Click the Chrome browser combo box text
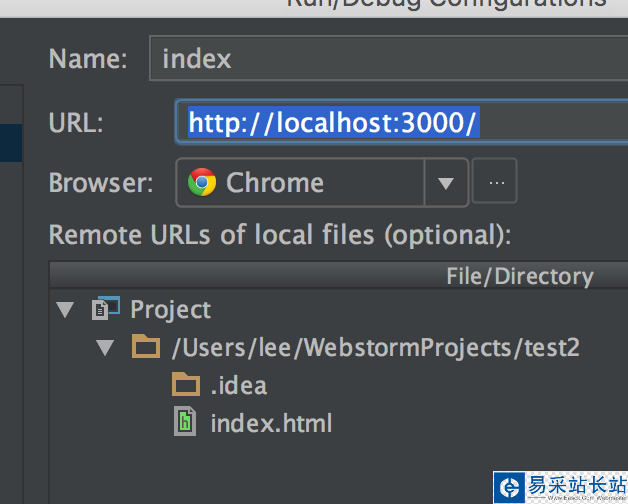This screenshot has height=504, width=628. (275, 183)
